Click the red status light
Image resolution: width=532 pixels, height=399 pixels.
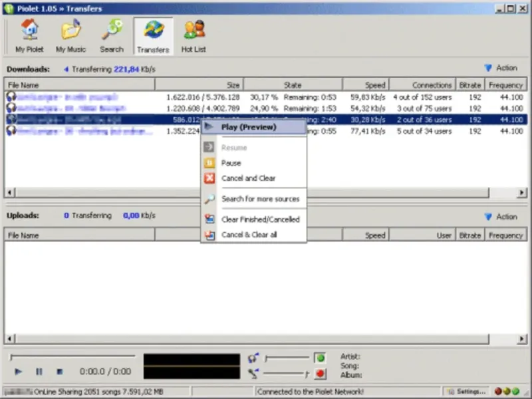tap(498, 392)
